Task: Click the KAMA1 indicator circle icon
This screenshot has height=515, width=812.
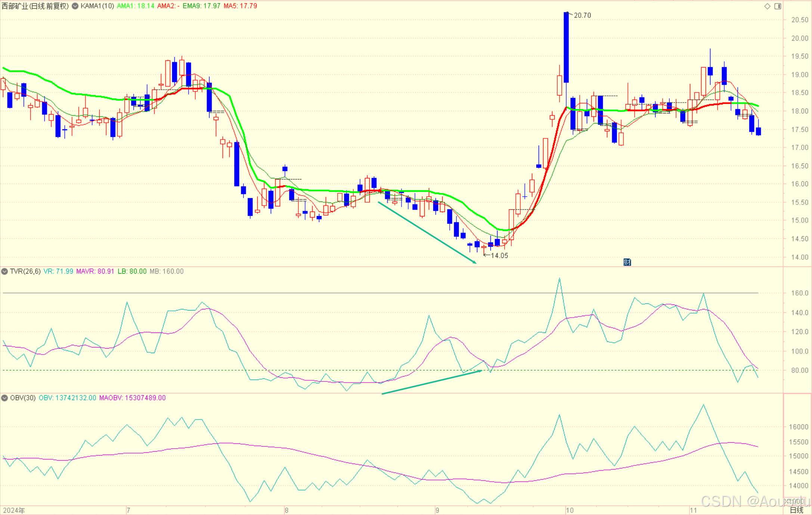Action: 75,6
